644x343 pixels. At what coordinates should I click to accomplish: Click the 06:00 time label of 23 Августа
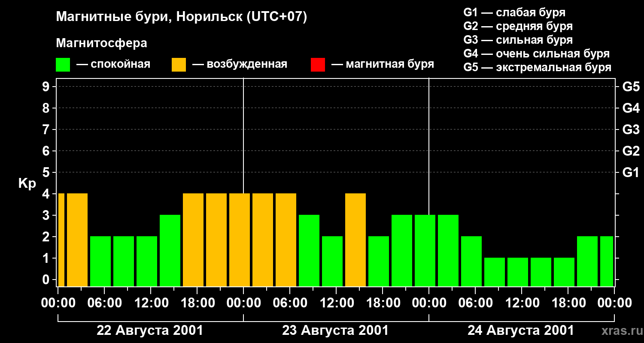point(290,303)
